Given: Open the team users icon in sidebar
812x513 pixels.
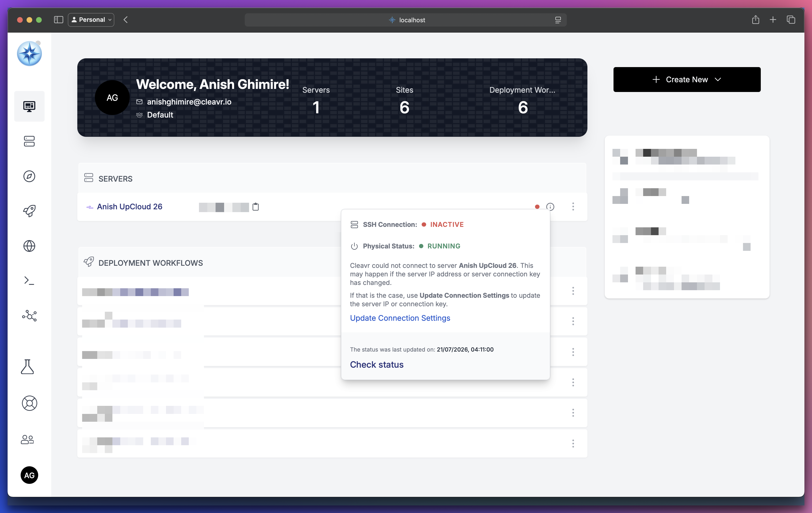Looking at the screenshot, I should 27,439.
